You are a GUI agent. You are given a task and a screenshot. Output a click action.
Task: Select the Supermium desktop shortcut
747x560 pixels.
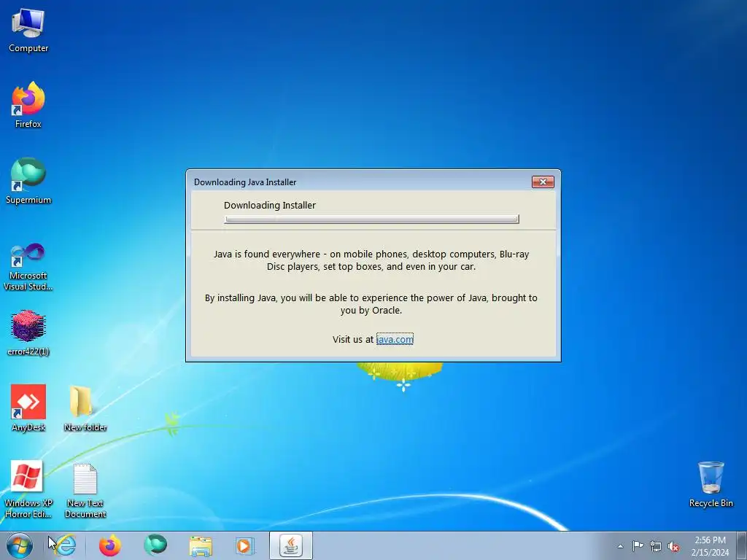click(28, 181)
